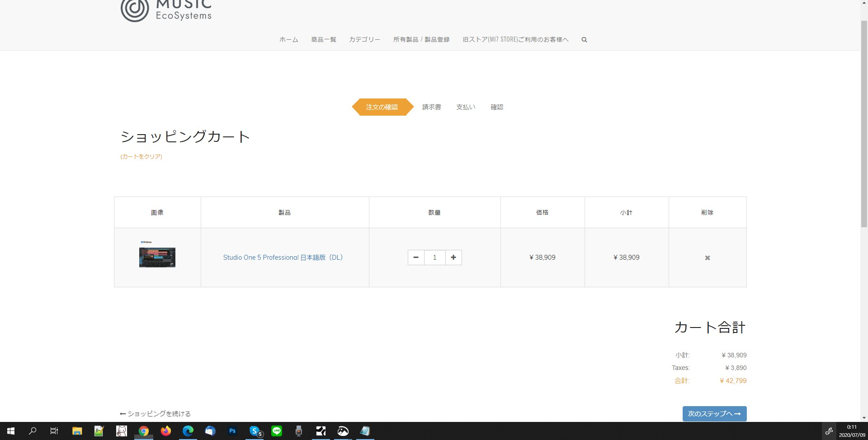
Task: Click the Music EcoSystems logo
Action: [x=166, y=11]
